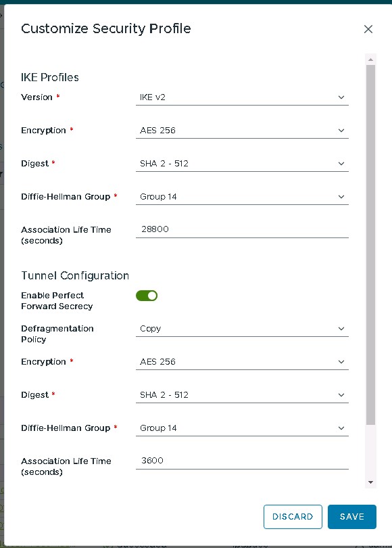Click the dialog's vertical scrollbar thumb
The image size is (392, 548).
(x=370, y=245)
